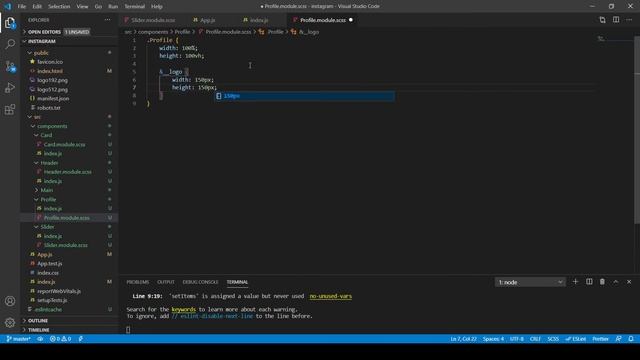Kill terminal with trash icon

602,282
